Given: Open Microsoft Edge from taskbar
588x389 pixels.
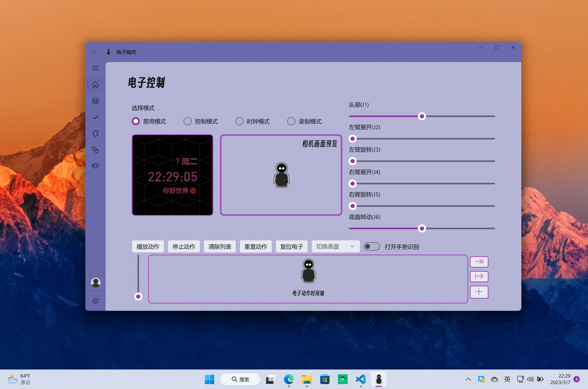Looking at the screenshot, I should click(x=289, y=379).
